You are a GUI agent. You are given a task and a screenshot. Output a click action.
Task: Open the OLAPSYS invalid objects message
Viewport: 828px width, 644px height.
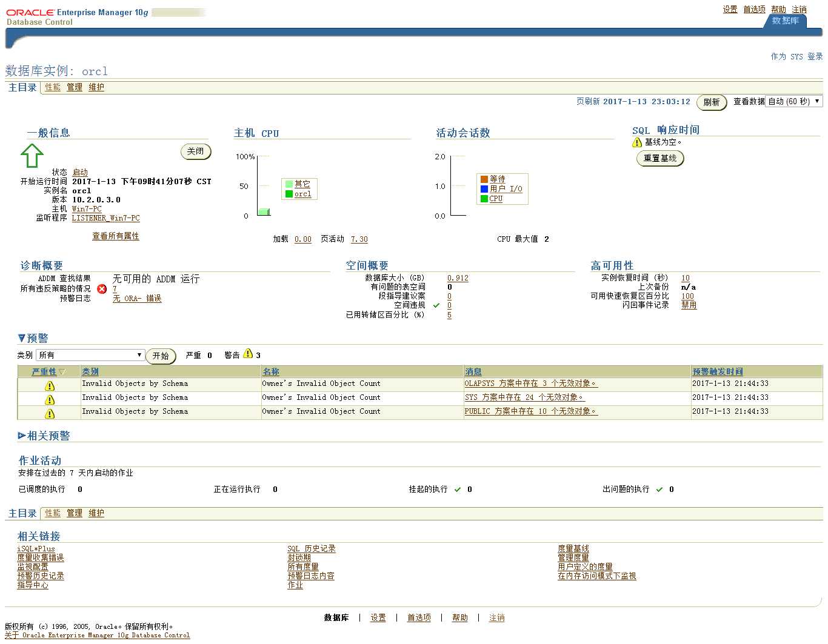(x=531, y=383)
